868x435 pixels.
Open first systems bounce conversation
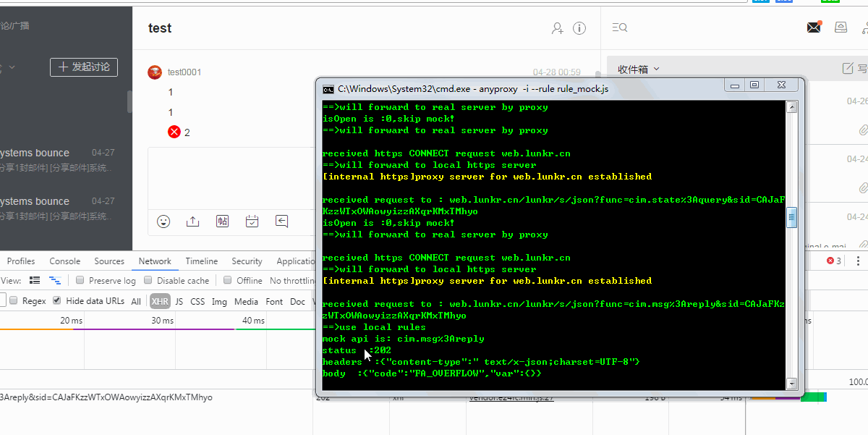click(x=66, y=159)
